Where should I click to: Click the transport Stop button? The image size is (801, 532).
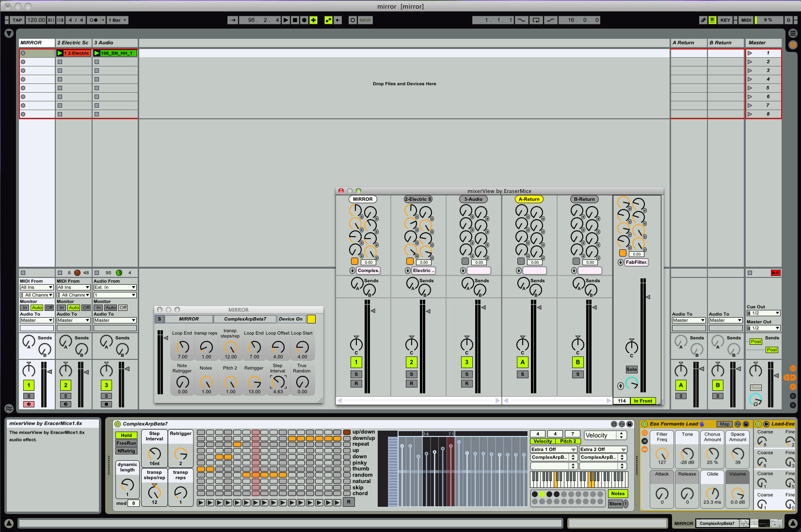(x=295, y=20)
